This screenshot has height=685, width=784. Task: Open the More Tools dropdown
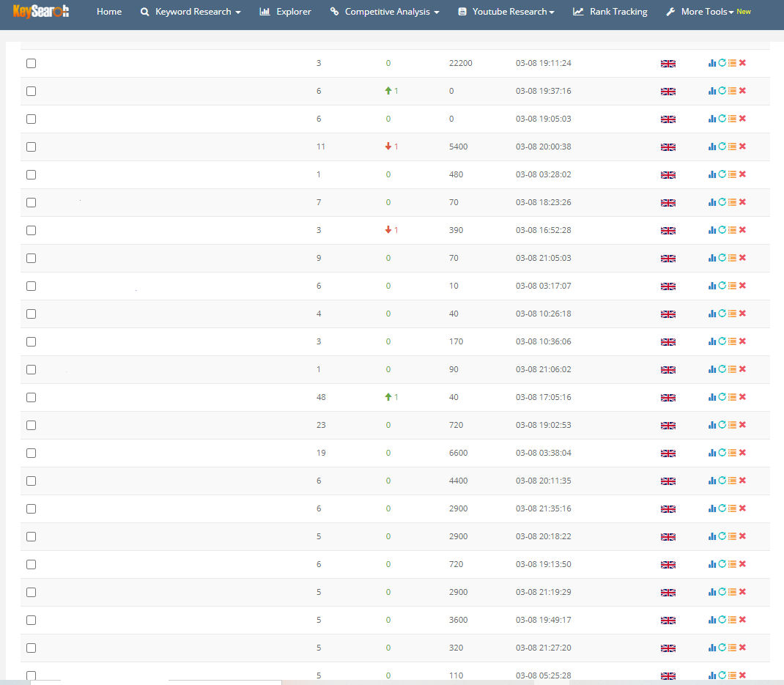(700, 12)
